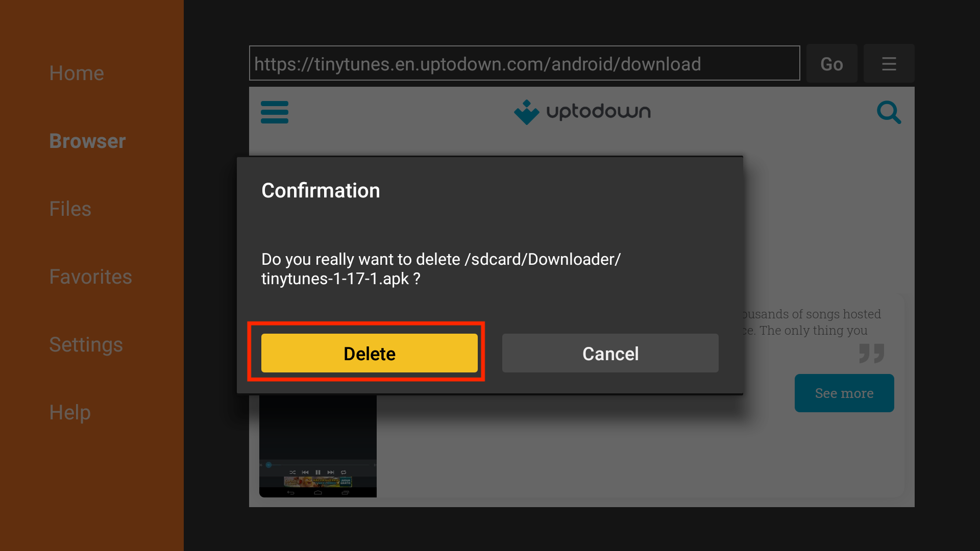Viewport: 980px width, 551px height.
Task: Click the URL input field
Action: pos(524,63)
